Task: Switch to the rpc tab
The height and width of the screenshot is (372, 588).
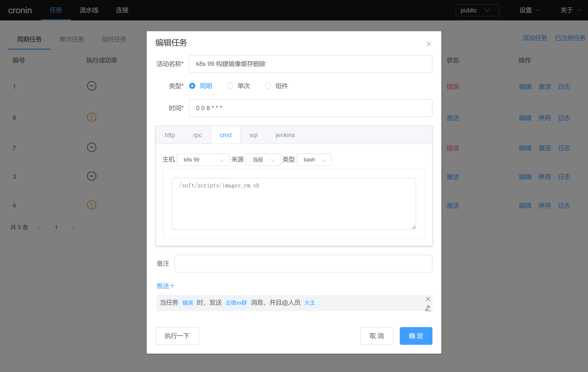Action: click(197, 135)
